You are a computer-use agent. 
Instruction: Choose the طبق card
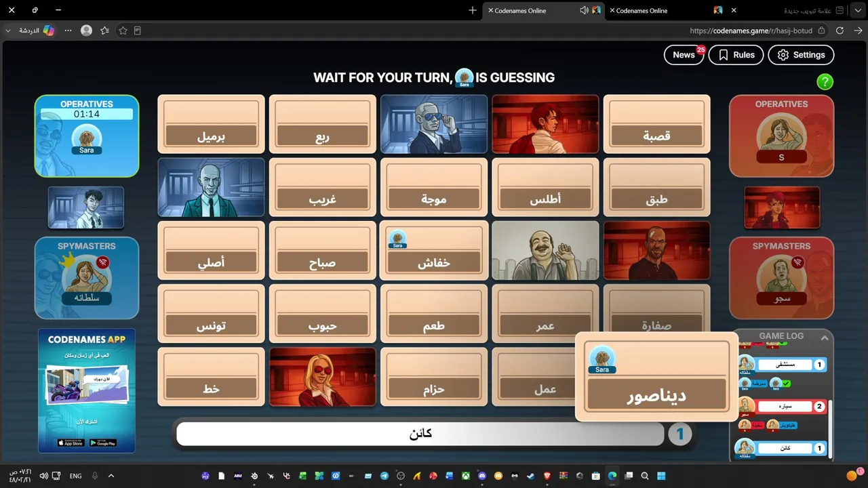(x=656, y=187)
